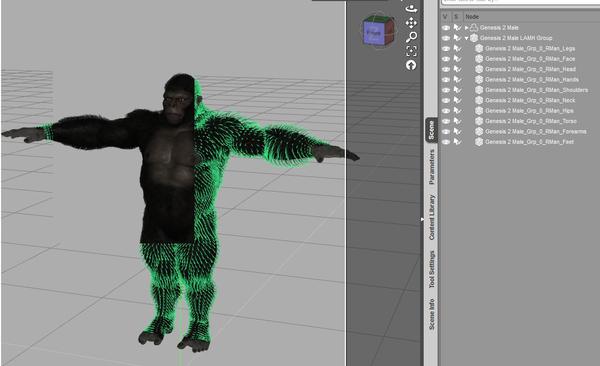This screenshot has height=366, width=600.
Task: Select the RMan_Feet node
Action: tap(529, 142)
